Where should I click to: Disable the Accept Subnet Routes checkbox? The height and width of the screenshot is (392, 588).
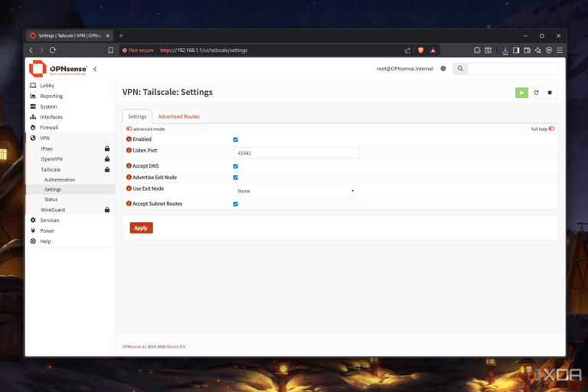pos(235,204)
